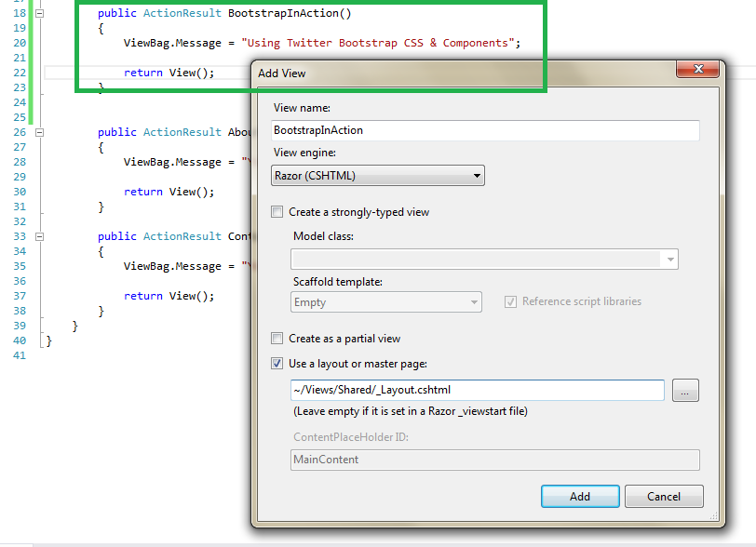
Task: Place cursor on the return View() statement
Action: pyautogui.click(x=166, y=73)
